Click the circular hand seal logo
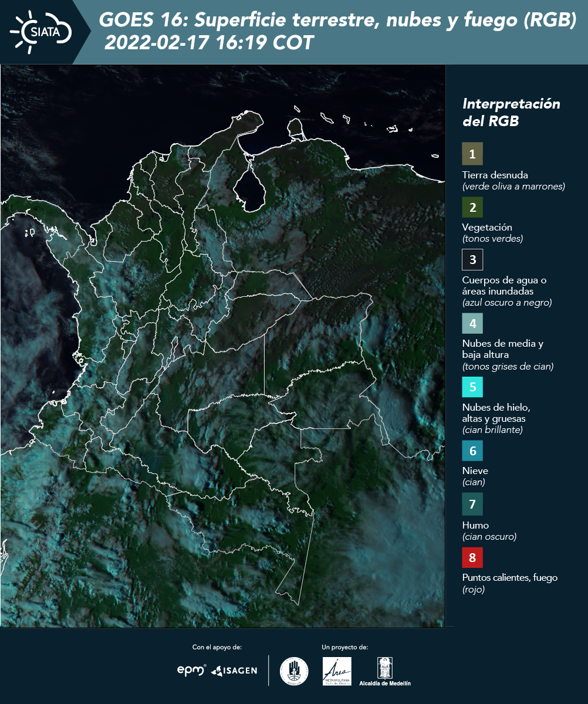This screenshot has width=588, height=704. click(294, 671)
